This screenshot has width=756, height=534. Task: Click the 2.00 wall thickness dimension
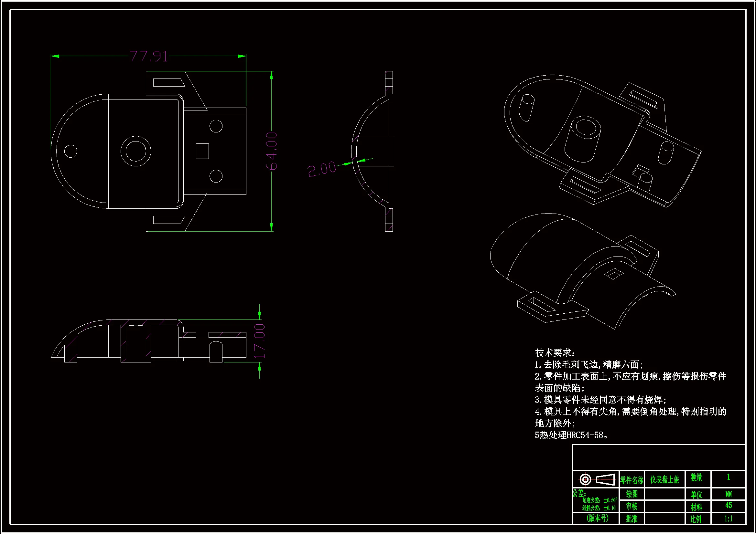tap(322, 169)
